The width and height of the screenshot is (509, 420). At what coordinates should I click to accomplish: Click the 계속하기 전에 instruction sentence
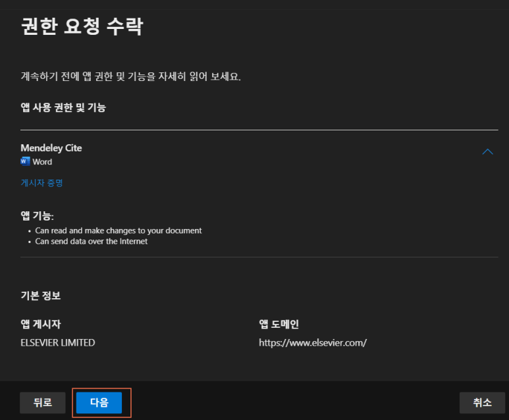pyautogui.click(x=130, y=76)
